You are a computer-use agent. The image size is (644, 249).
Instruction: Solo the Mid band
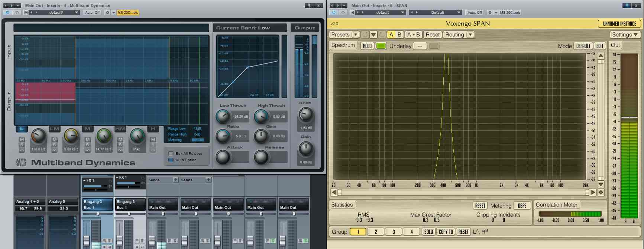pos(87,144)
